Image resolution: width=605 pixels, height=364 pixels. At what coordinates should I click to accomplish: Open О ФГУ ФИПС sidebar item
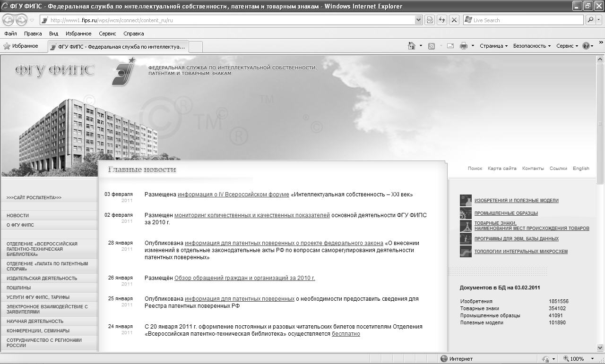click(x=20, y=225)
